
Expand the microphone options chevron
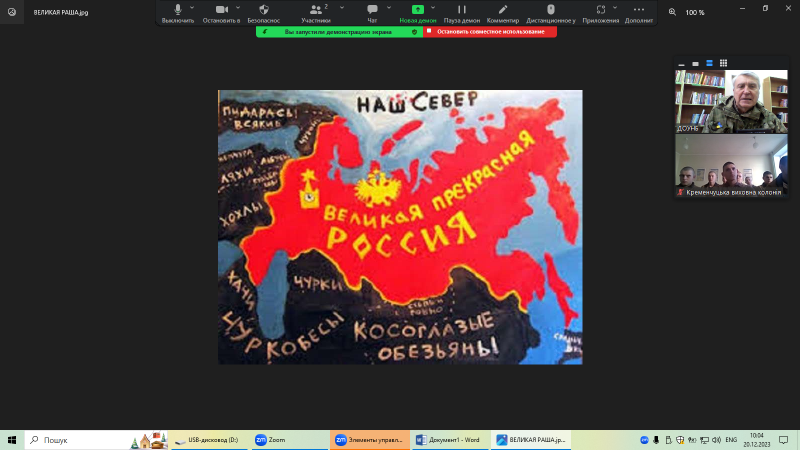(192, 8)
